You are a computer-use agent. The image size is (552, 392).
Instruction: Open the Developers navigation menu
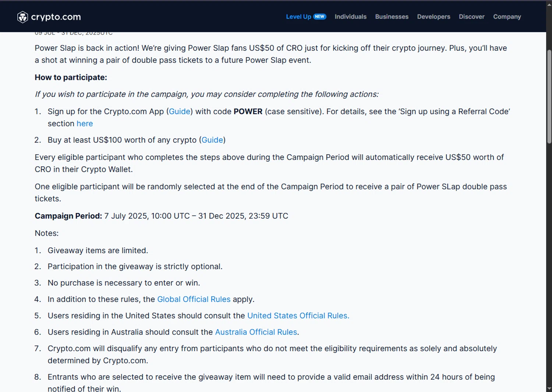434,17
